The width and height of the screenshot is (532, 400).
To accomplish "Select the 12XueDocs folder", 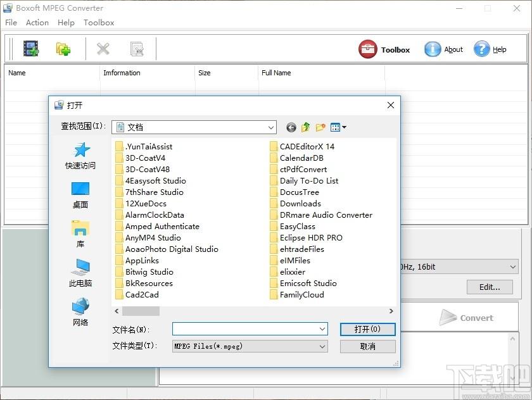I will [141, 203].
